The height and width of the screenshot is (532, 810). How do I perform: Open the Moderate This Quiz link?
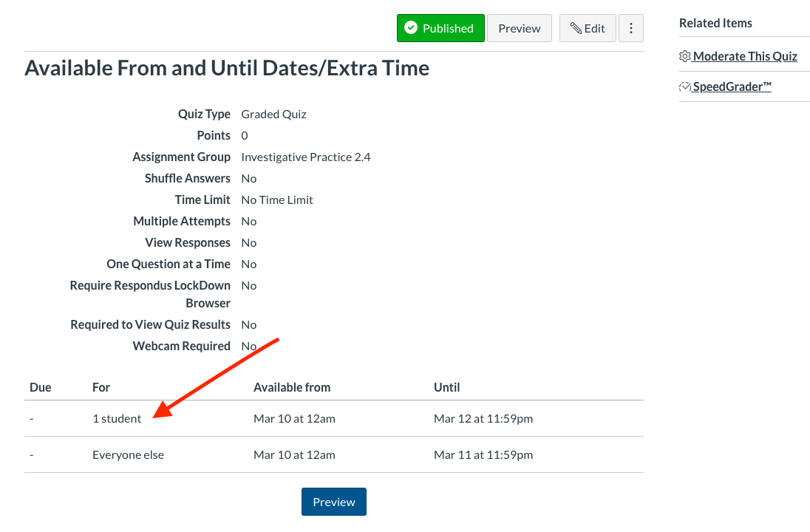744,56
